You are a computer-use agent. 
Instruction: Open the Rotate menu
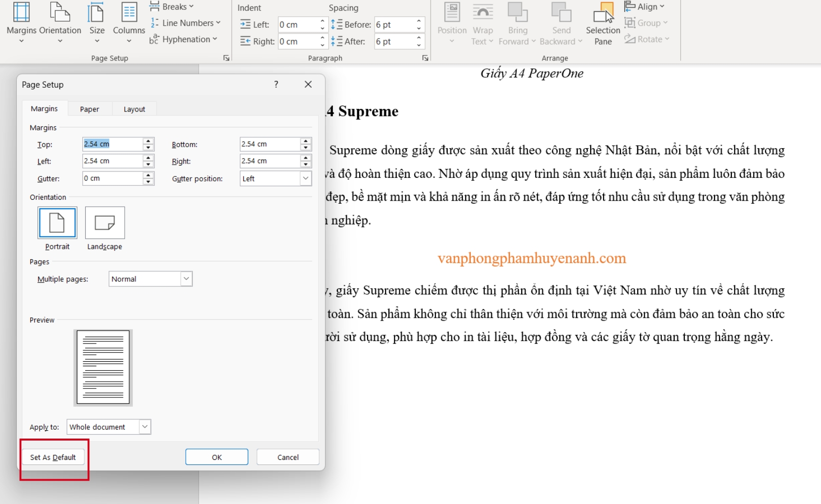[x=647, y=39]
